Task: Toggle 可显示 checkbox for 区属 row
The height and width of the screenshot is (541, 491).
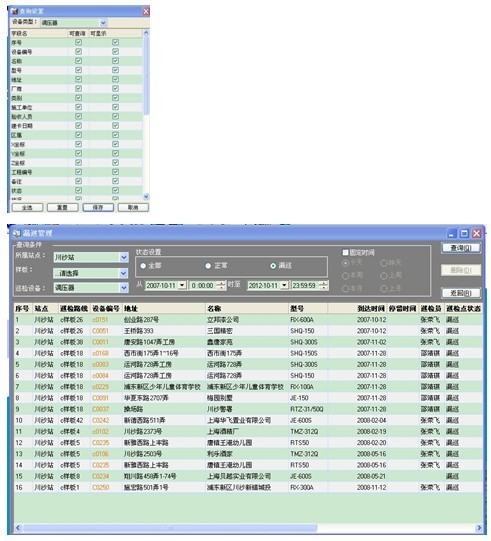Action: [115, 135]
